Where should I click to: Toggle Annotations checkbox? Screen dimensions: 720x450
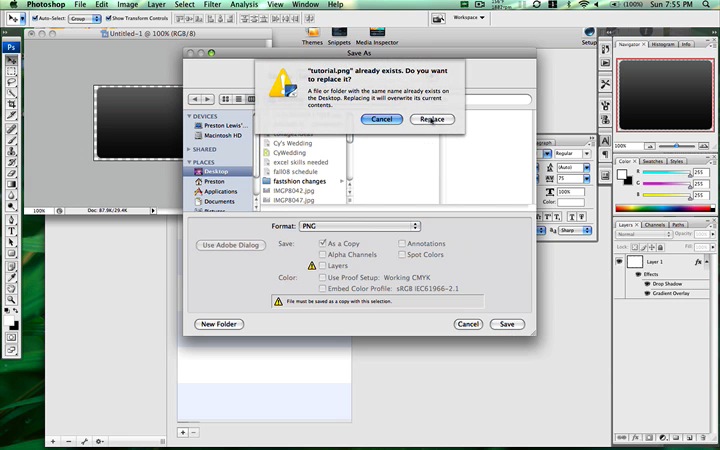402,243
